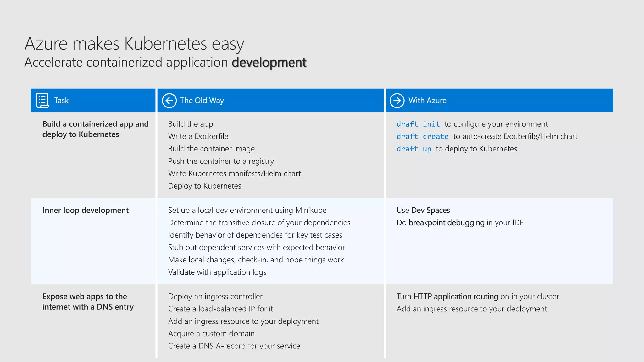Click the 'draft up' command text

[414, 149]
